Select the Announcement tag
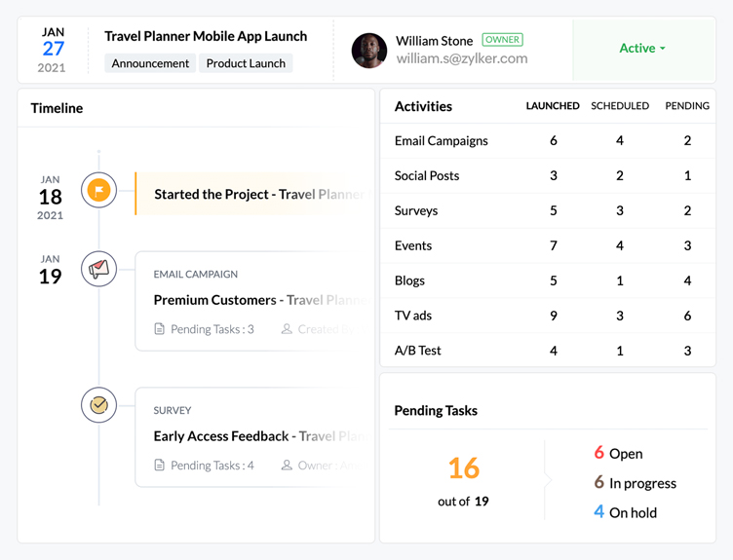 (150, 63)
